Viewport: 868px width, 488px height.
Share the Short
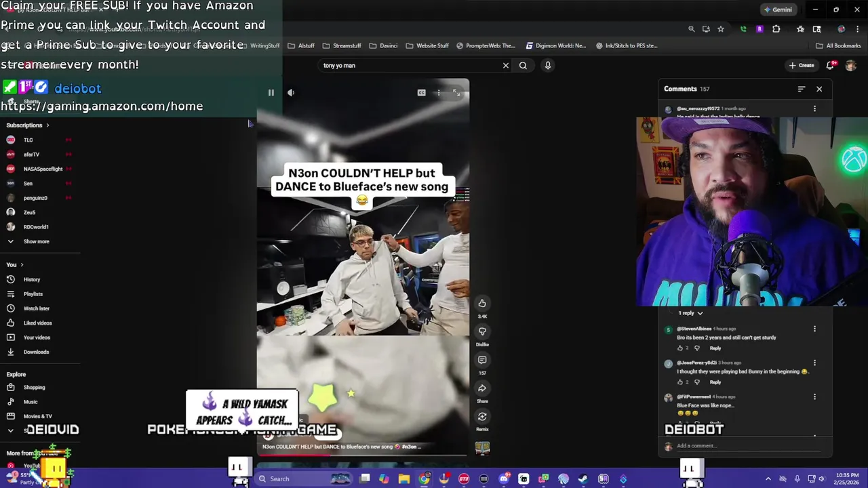tap(482, 388)
